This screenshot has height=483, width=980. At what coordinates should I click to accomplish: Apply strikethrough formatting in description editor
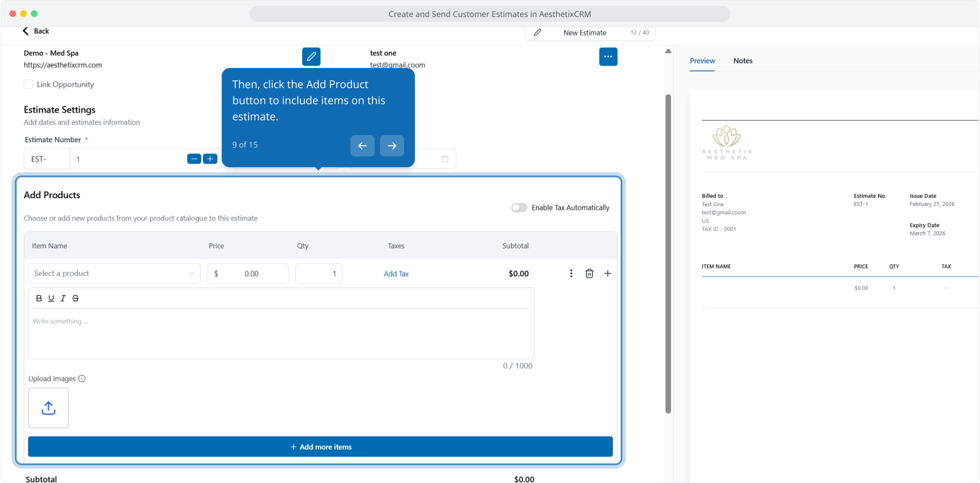tap(76, 298)
